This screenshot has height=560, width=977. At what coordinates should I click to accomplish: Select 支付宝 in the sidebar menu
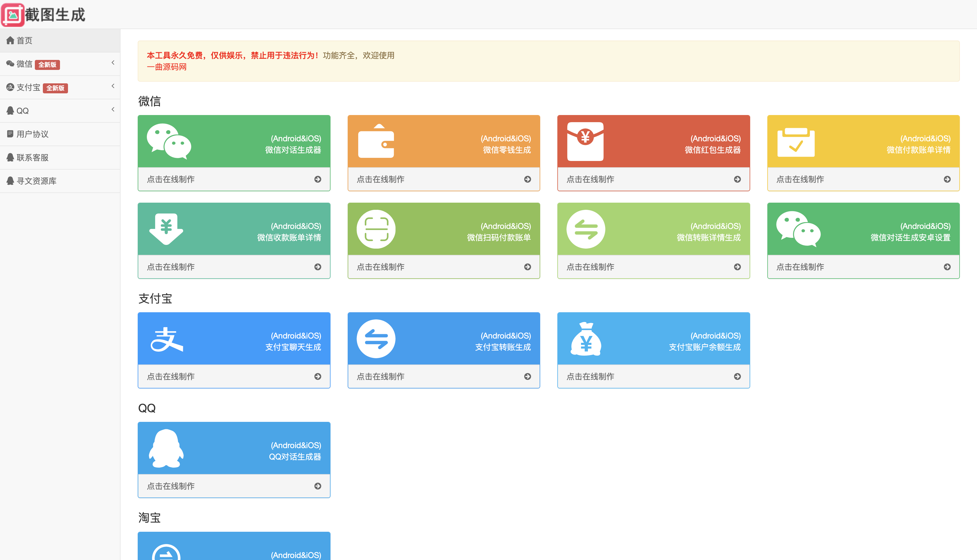tap(60, 87)
